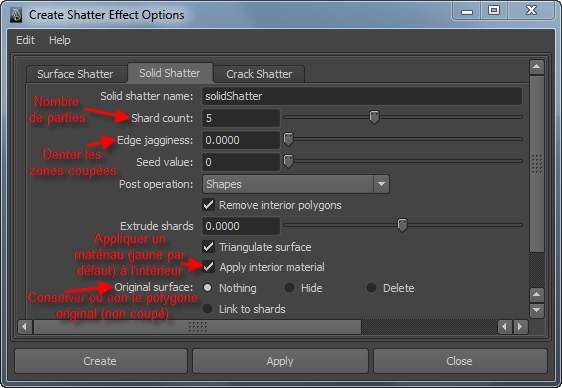Click the down arrow below the vertical scrollbar
This screenshot has width=562, height=388.
(x=537, y=310)
